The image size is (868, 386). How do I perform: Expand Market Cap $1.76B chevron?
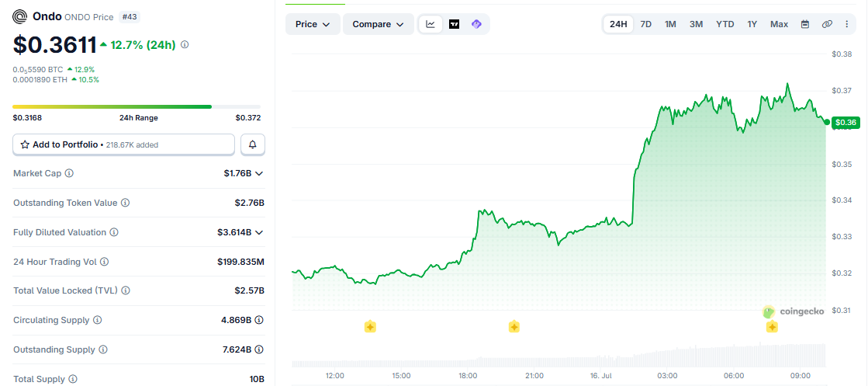click(x=259, y=174)
